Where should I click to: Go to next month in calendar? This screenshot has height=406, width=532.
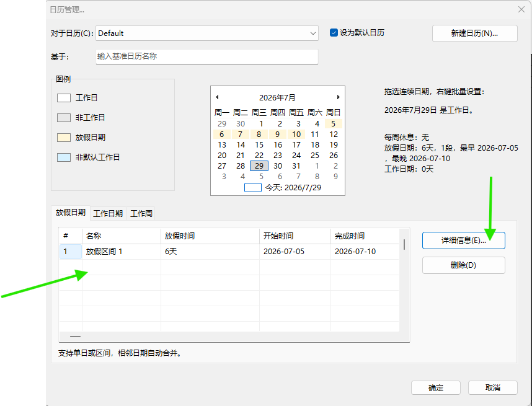coord(339,97)
